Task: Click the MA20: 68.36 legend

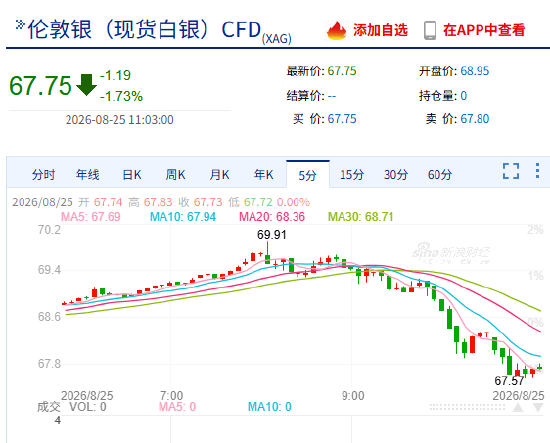Action: [x=272, y=217]
